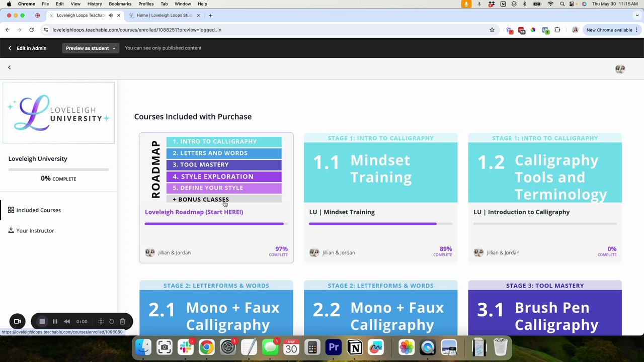The image size is (644, 362).
Task: Open Control Center in menu bar
Action: (x=573, y=4)
